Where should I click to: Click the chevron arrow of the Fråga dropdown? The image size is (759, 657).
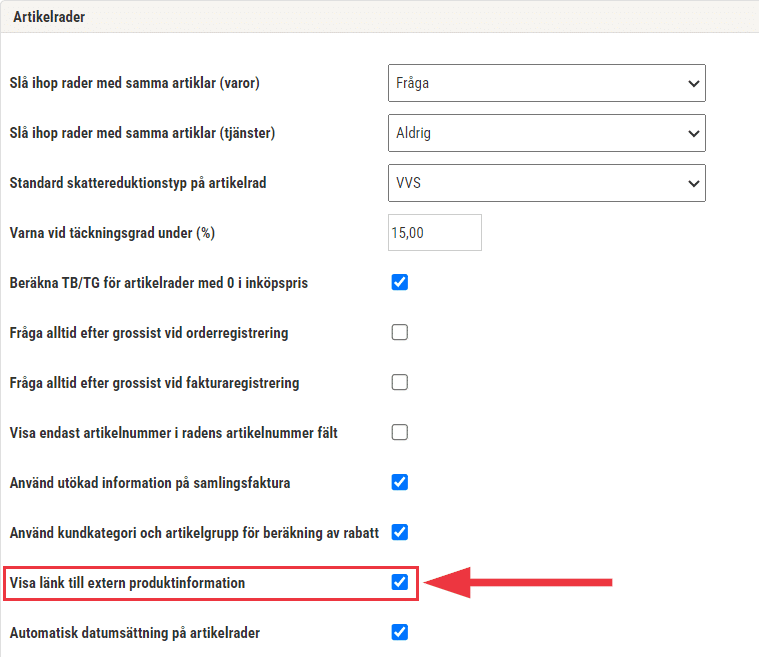point(694,83)
